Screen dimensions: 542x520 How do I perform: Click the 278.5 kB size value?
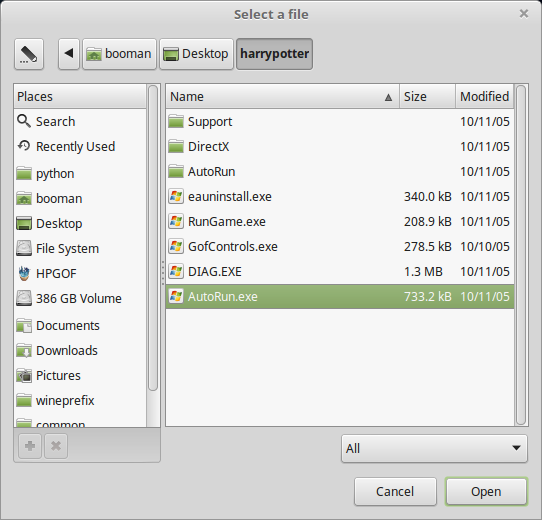point(428,247)
